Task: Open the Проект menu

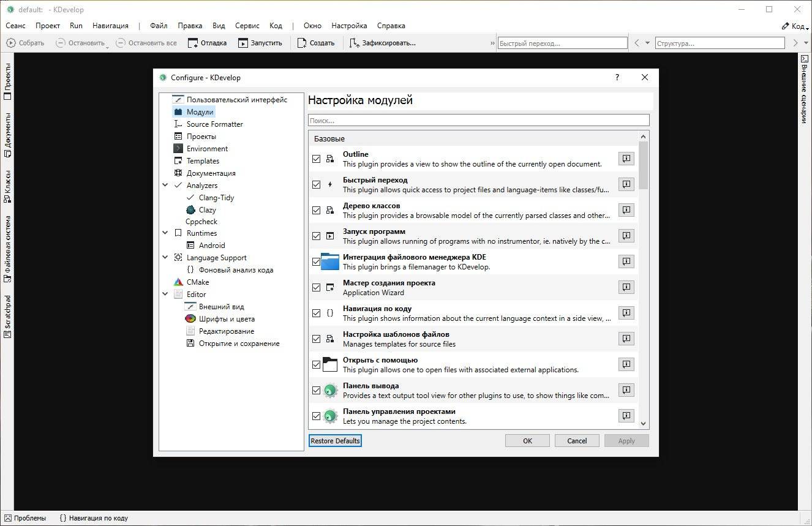Action: click(x=48, y=26)
